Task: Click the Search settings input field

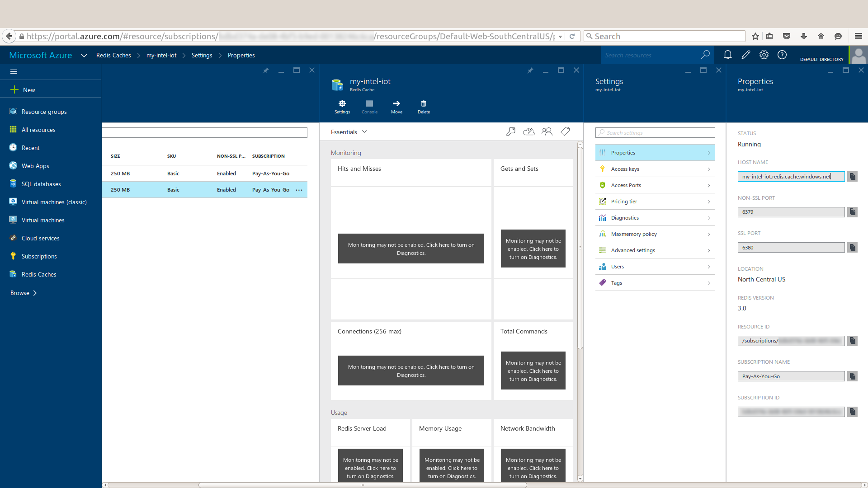Action: [x=655, y=132]
